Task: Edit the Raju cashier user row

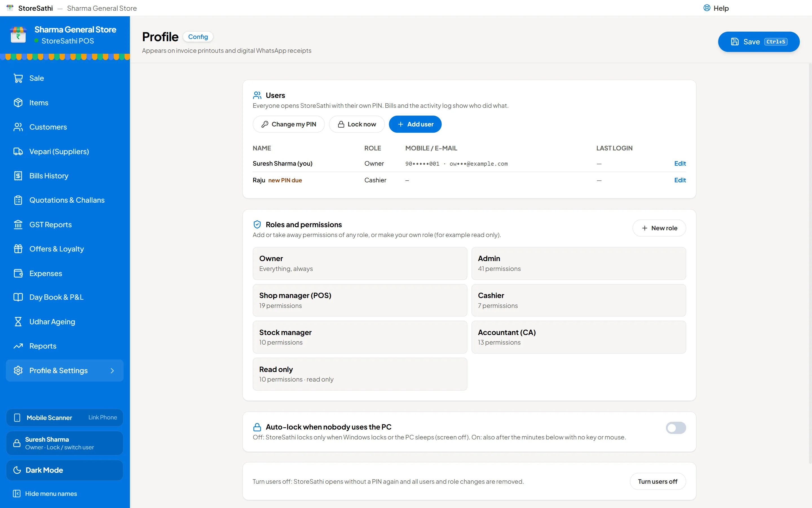Action: tap(680, 180)
